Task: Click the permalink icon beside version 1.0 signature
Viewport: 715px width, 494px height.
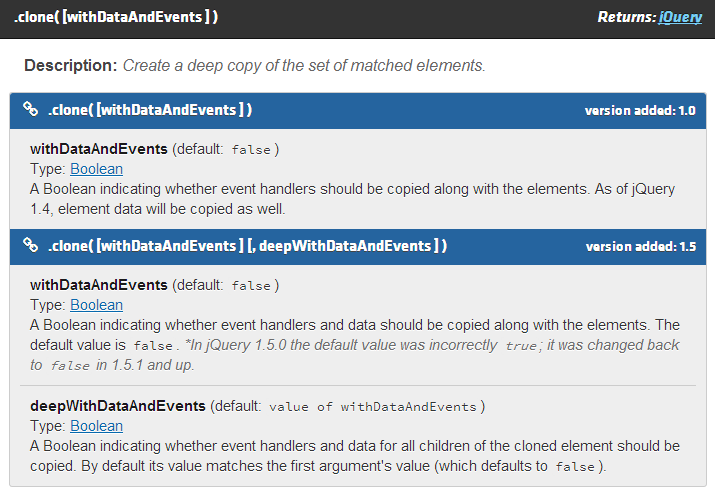Action: (x=31, y=110)
